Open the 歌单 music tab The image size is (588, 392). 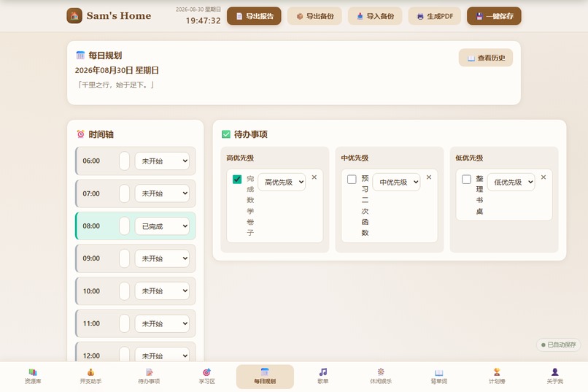click(323, 376)
